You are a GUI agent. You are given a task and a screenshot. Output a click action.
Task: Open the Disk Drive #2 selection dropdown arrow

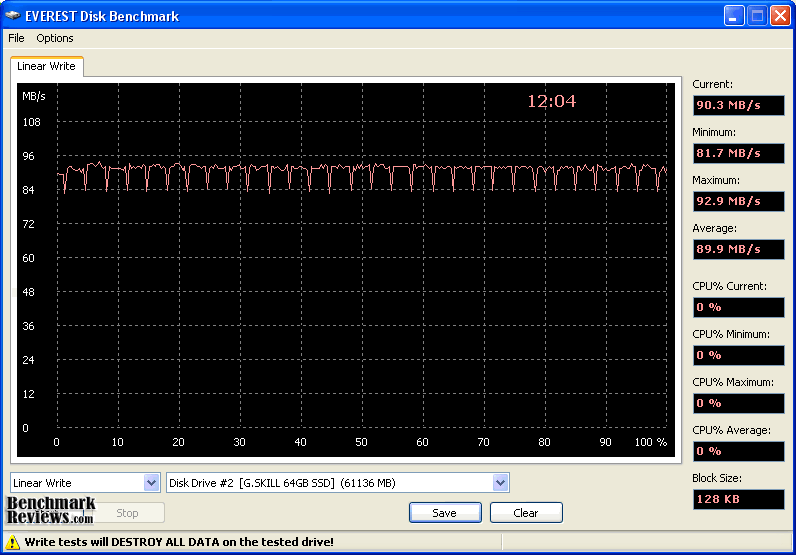(x=500, y=482)
